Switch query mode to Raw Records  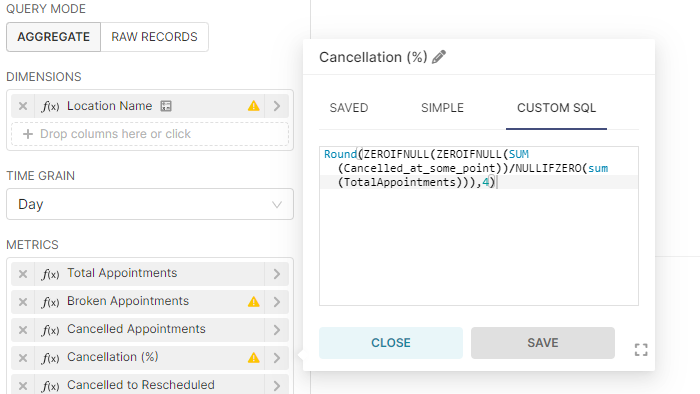click(x=154, y=37)
